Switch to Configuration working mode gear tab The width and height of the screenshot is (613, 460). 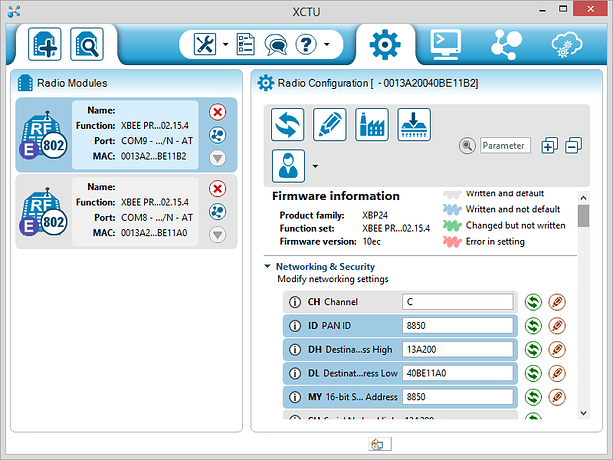(x=385, y=44)
